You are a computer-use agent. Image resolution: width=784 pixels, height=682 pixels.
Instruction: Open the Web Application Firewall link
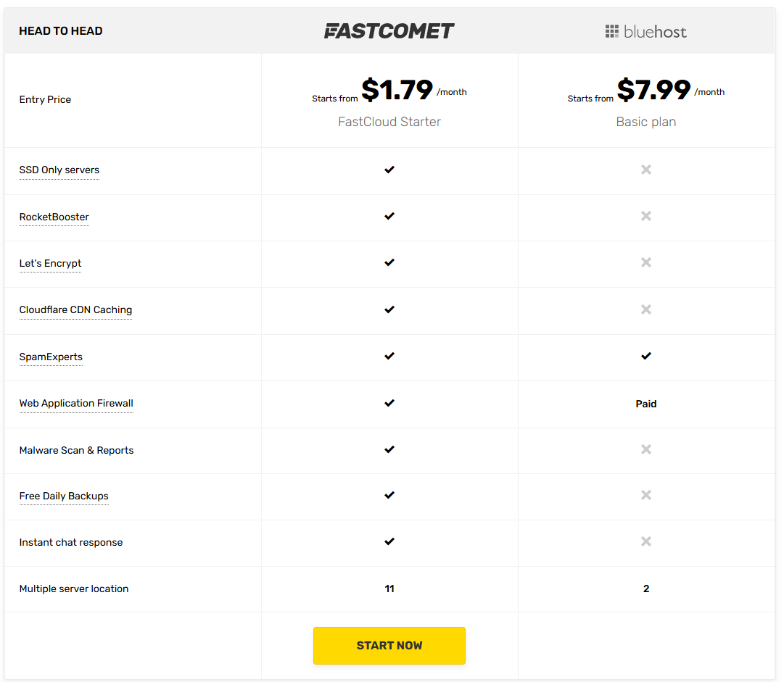click(x=76, y=403)
